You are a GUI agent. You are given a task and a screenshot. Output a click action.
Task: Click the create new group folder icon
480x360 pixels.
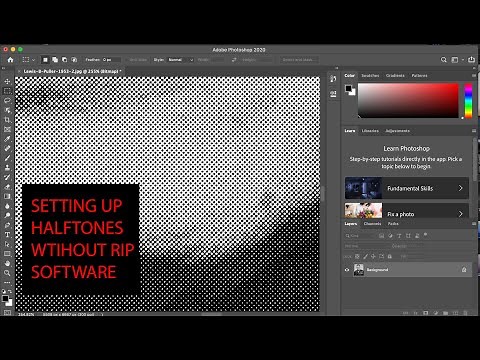[x=446, y=313]
